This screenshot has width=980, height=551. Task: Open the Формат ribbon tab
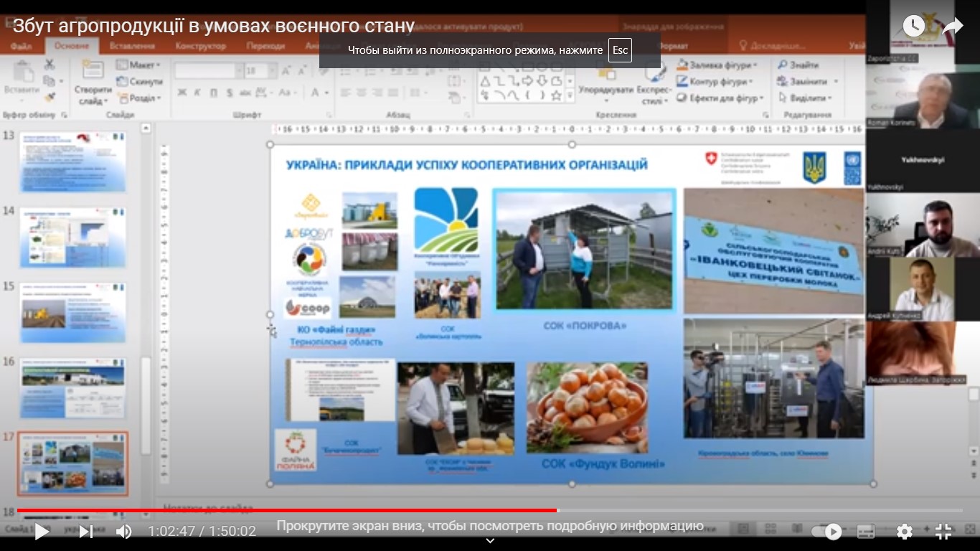tap(673, 46)
